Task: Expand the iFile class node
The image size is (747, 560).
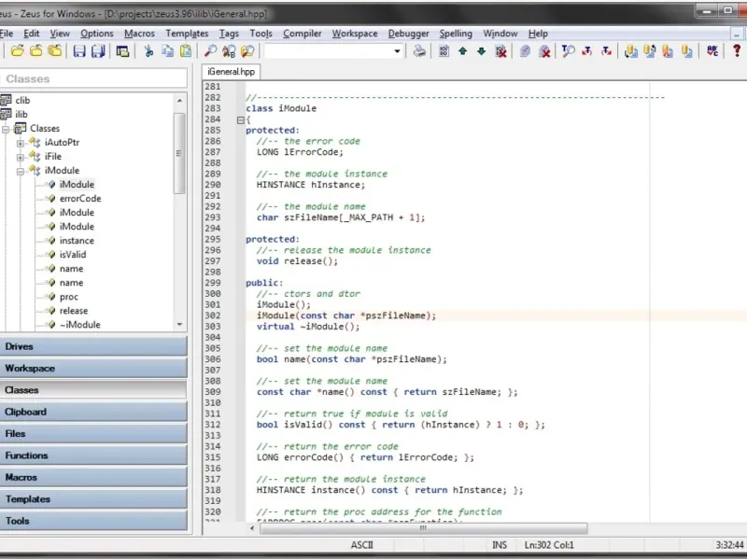Action: [21, 157]
